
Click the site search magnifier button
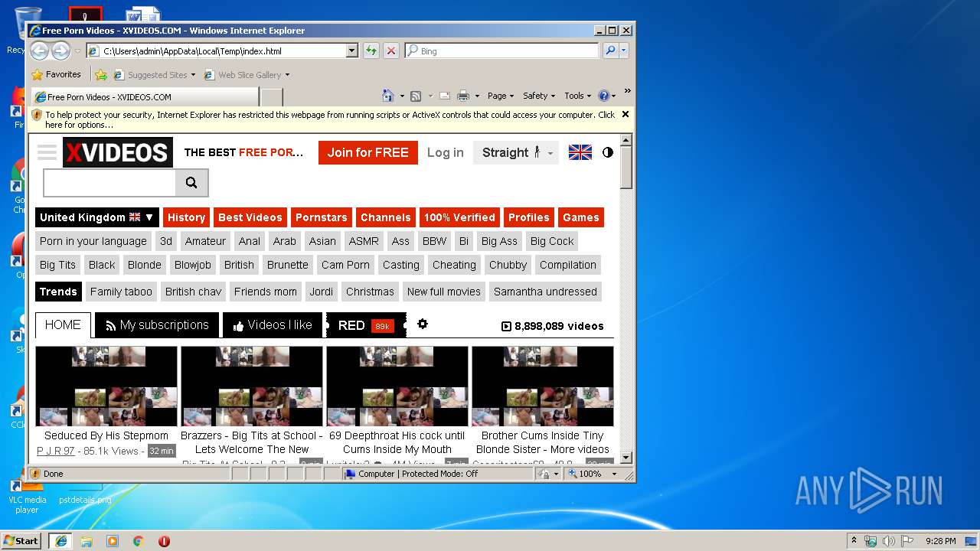pyautogui.click(x=191, y=183)
